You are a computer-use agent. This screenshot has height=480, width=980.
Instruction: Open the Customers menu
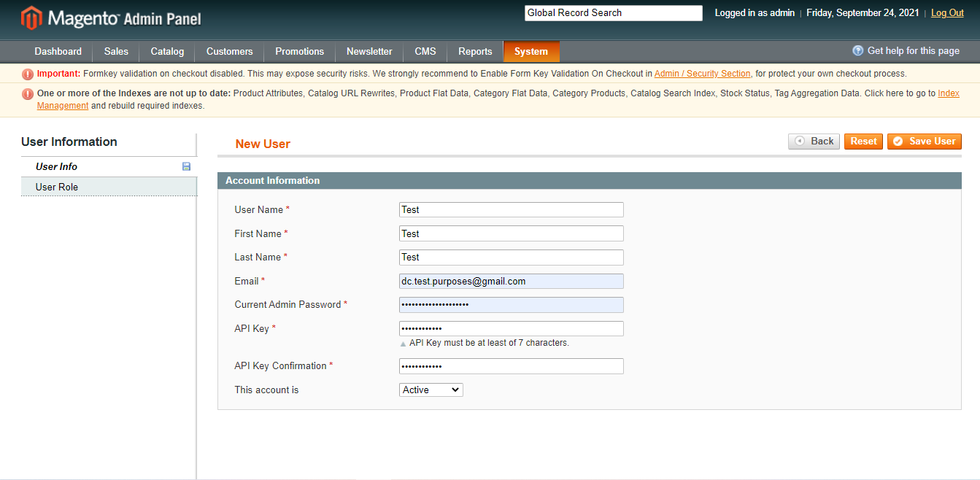[x=229, y=52]
